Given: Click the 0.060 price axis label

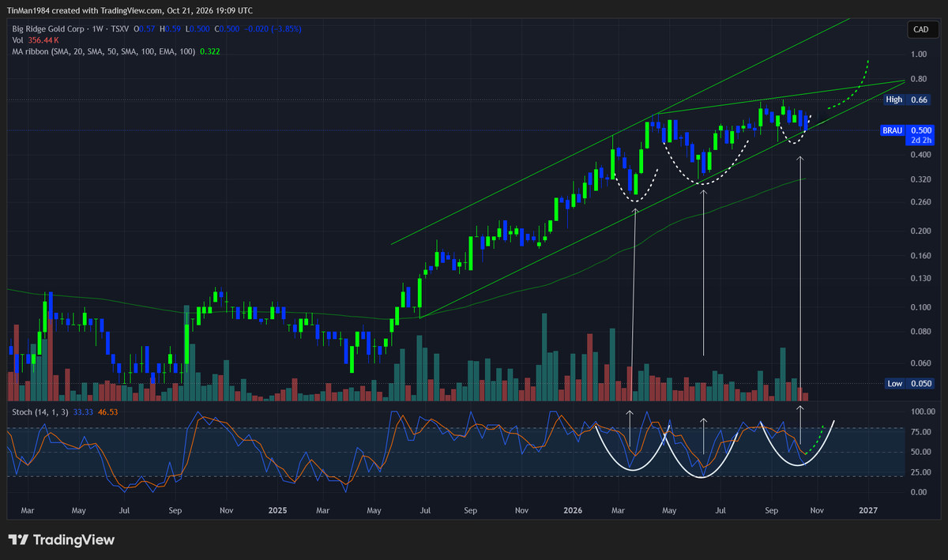Looking at the screenshot, I should pyautogui.click(x=921, y=363).
